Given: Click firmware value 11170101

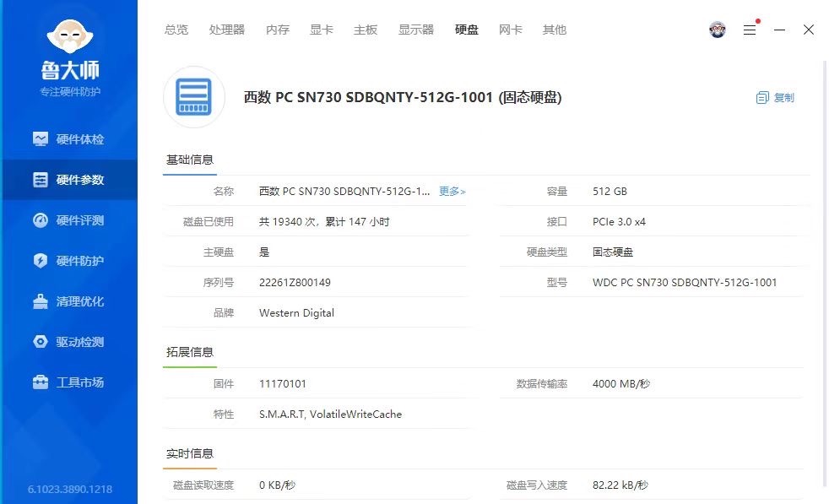Looking at the screenshot, I should [x=283, y=384].
